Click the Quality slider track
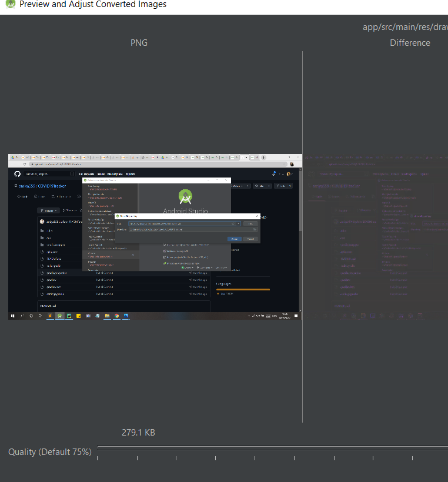 (x=272, y=447)
